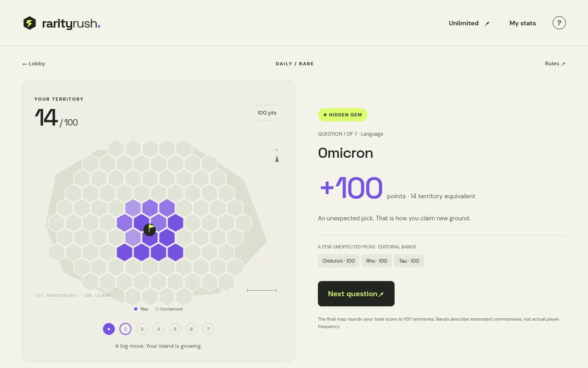Open the help question mark icon
This screenshot has width=588, height=368.
coord(559,23)
